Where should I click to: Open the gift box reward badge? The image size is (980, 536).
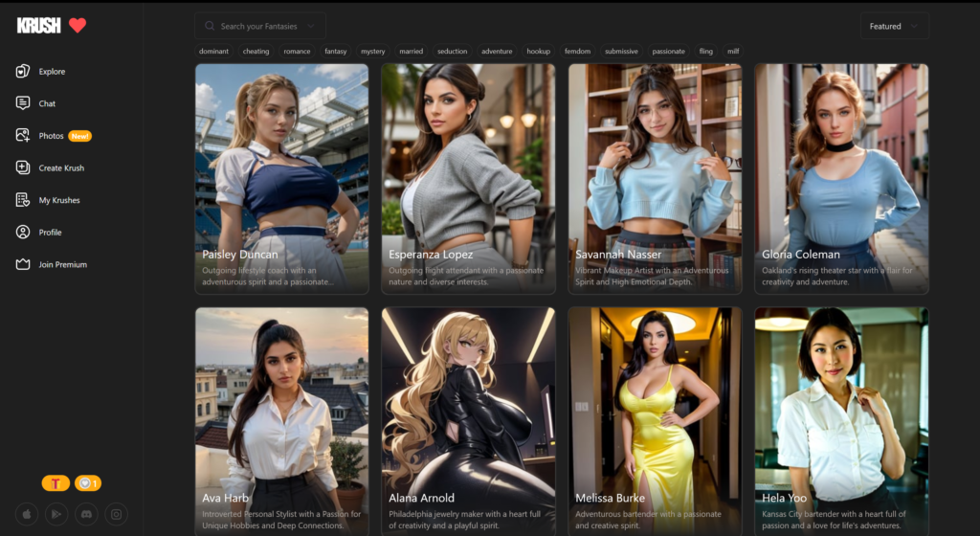tap(56, 483)
